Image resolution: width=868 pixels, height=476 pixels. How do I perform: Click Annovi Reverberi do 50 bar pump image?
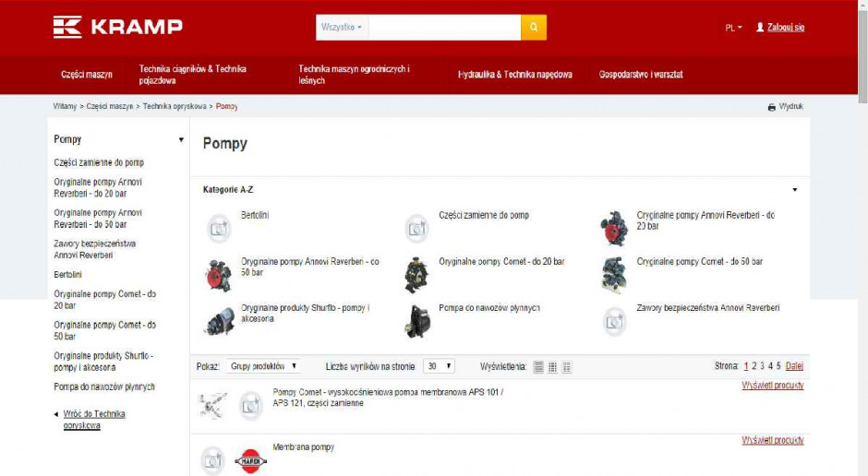pyautogui.click(x=219, y=275)
